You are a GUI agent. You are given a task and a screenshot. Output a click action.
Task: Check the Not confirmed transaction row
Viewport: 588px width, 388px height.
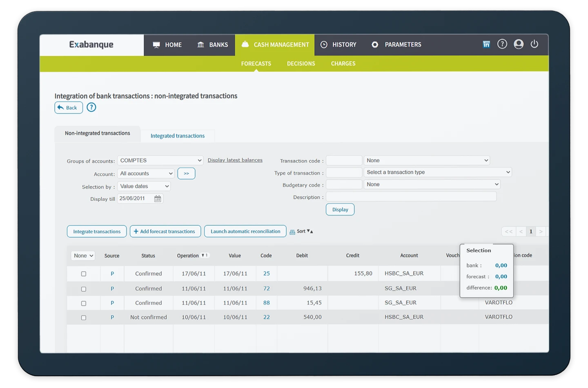point(84,317)
